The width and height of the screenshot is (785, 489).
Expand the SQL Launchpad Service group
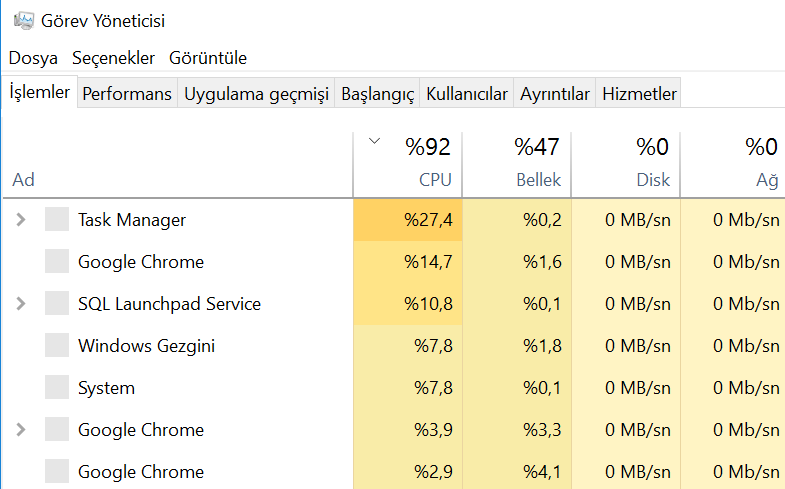tap(21, 304)
